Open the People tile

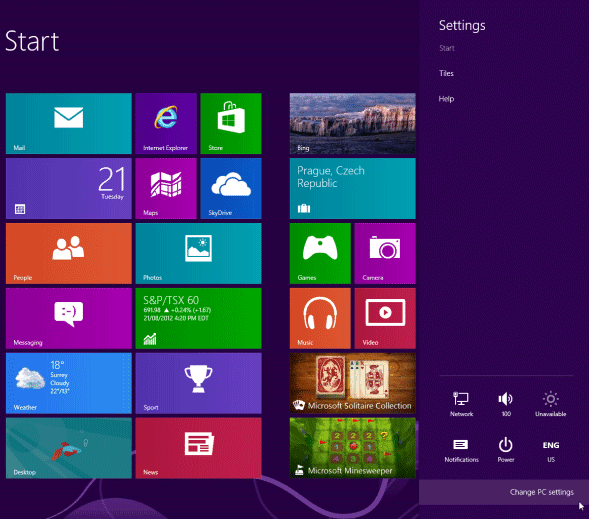click(69, 253)
